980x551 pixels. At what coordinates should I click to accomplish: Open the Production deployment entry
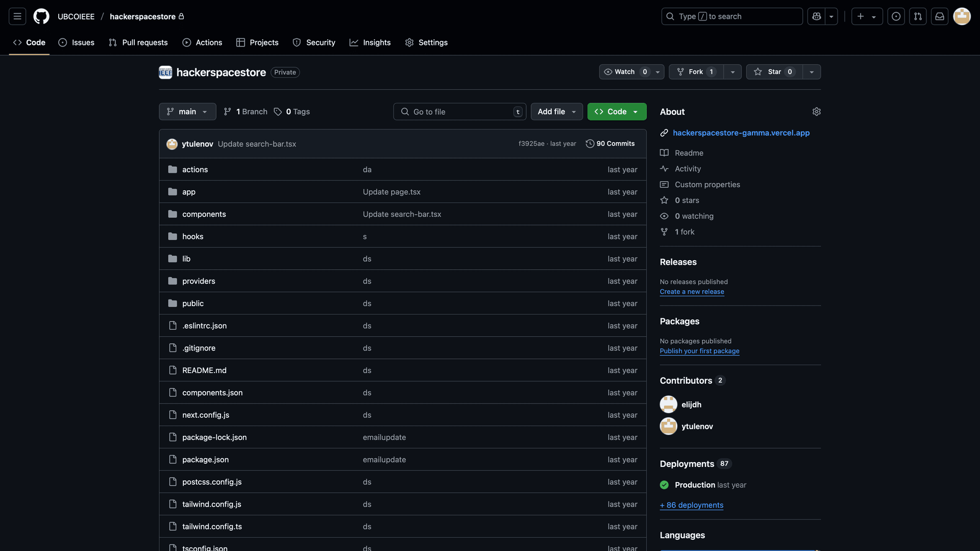point(695,485)
